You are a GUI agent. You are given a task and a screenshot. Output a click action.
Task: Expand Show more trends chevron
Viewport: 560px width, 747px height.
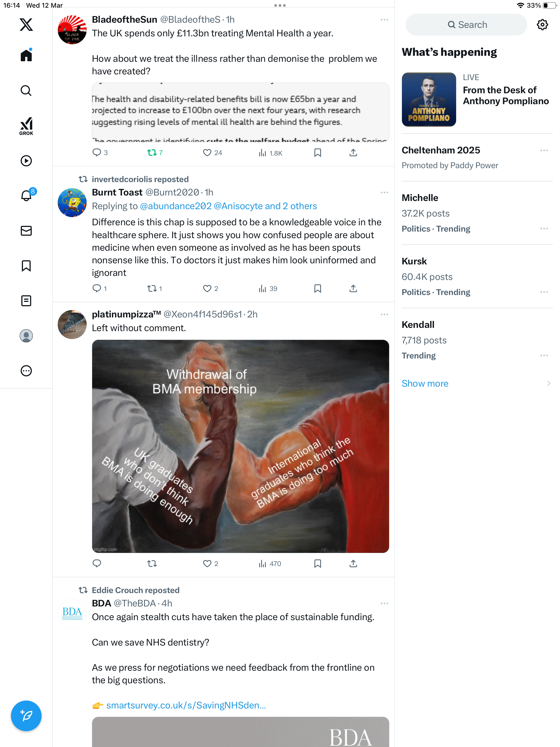[549, 383]
